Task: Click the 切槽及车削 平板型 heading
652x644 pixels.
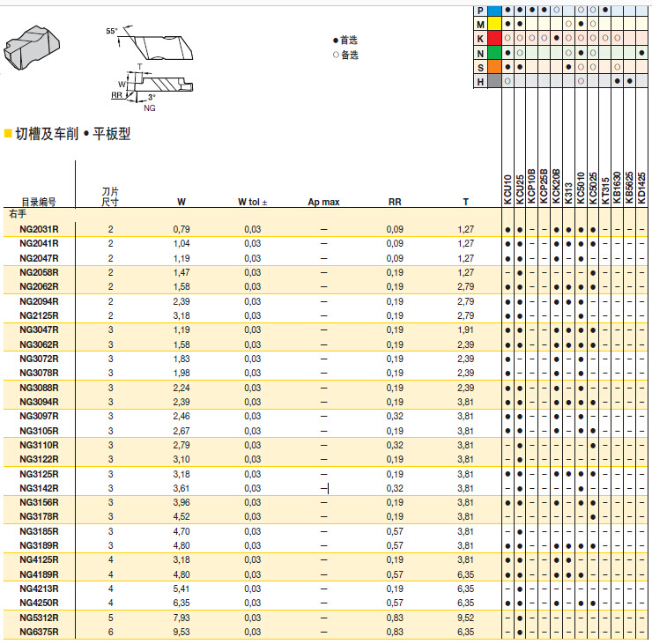Action: [73, 134]
